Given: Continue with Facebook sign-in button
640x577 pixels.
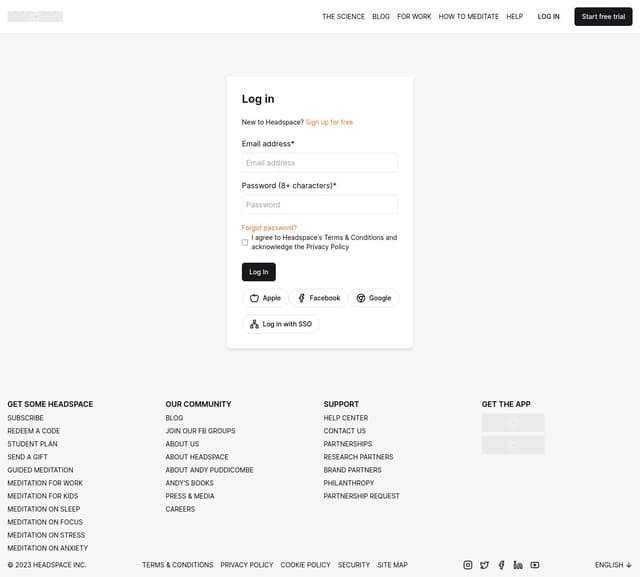Looking at the screenshot, I should pos(319,298).
